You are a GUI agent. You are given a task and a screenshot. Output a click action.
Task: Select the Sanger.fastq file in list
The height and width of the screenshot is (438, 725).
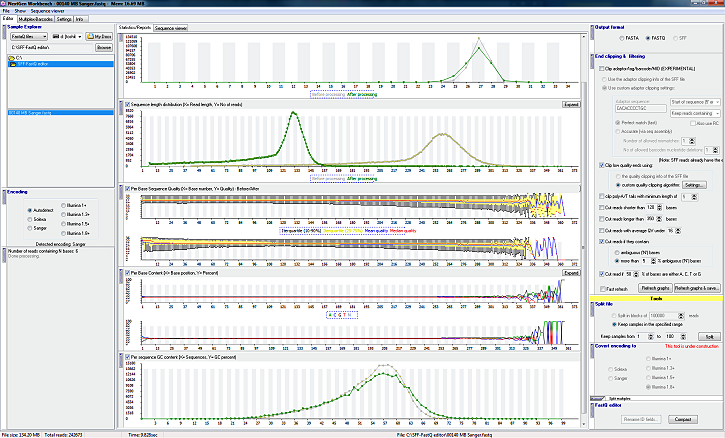pyautogui.click(x=61, y=113)
